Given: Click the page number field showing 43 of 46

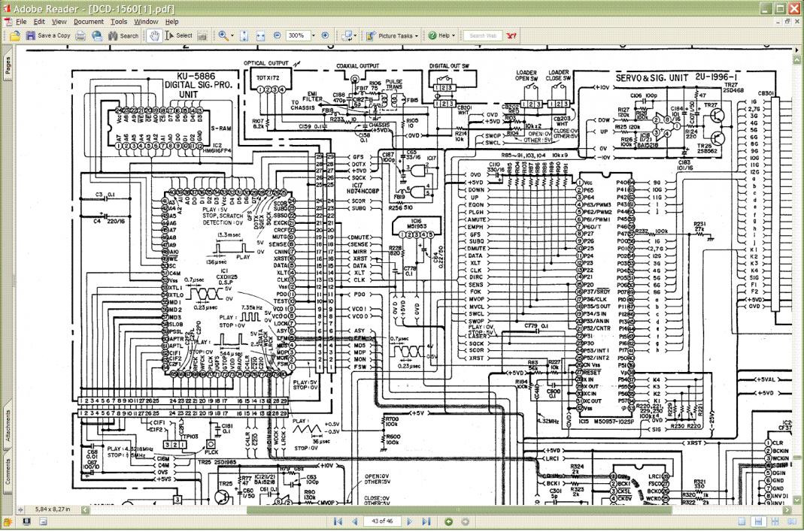Looking at the screenshot, I should [x=382, y=521].
